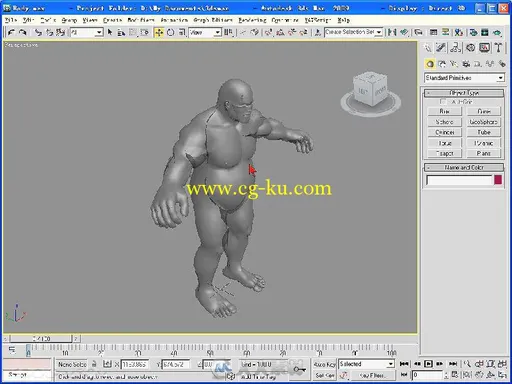
Task: Click the Plane primitive button
Action: point(484,153)
